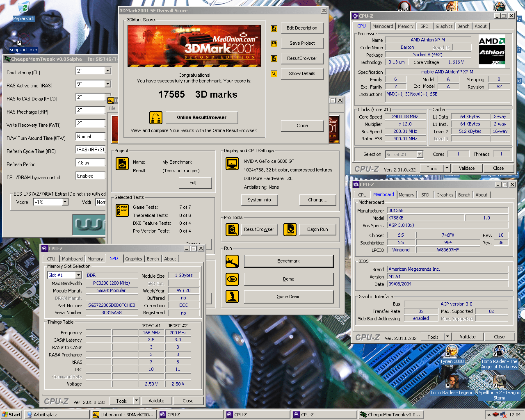Click the Save Project button
The width and height of the screenshot is (525, 420).
coord(302,43)
